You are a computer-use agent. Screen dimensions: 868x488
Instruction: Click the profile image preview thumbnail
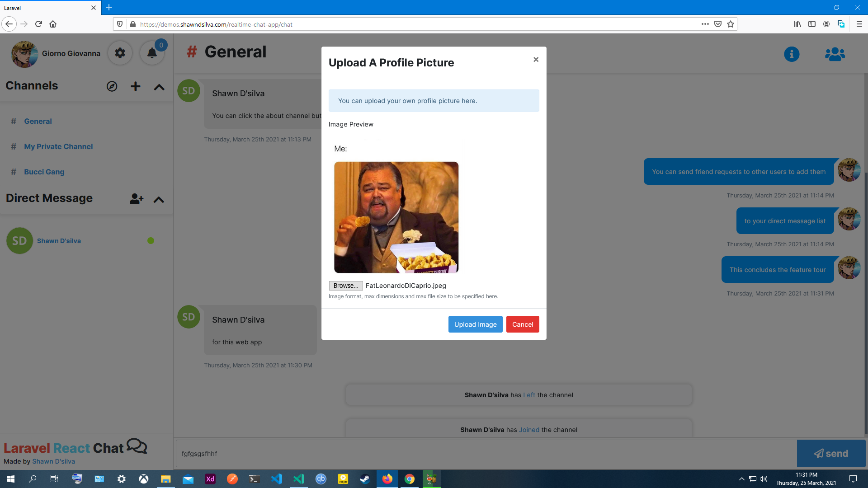pos(396,217)
